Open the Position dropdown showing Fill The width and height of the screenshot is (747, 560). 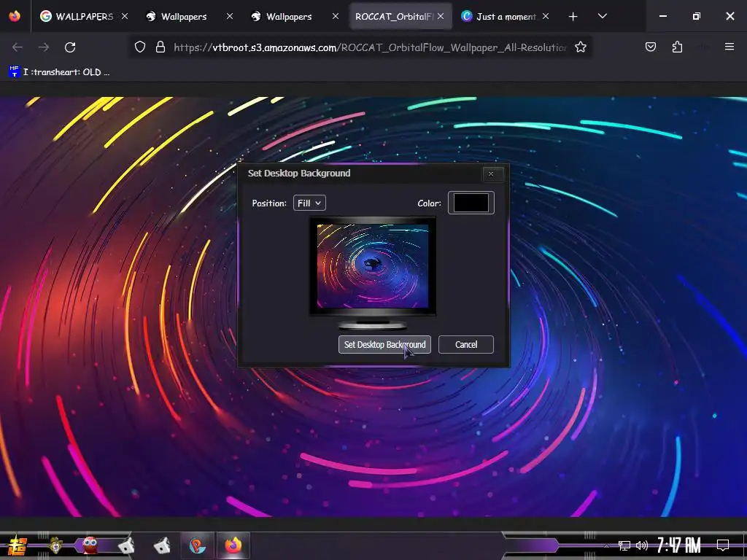coord(309,203)
